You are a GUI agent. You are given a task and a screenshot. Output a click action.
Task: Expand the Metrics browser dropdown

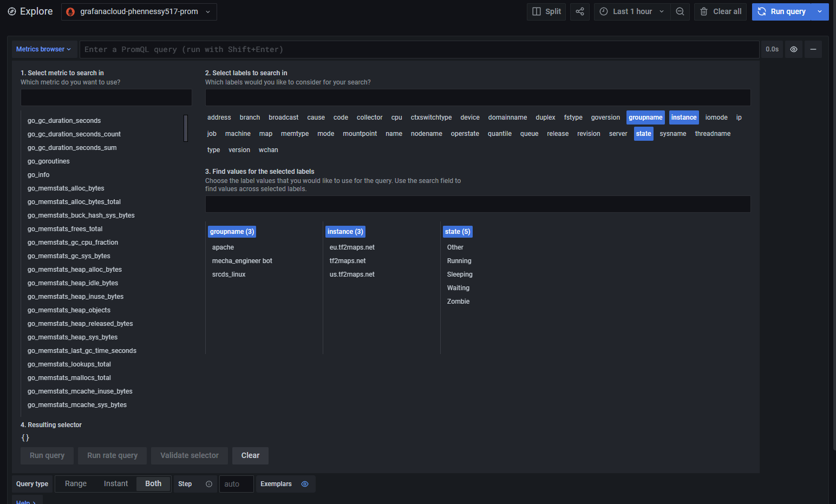click(43, 49)
